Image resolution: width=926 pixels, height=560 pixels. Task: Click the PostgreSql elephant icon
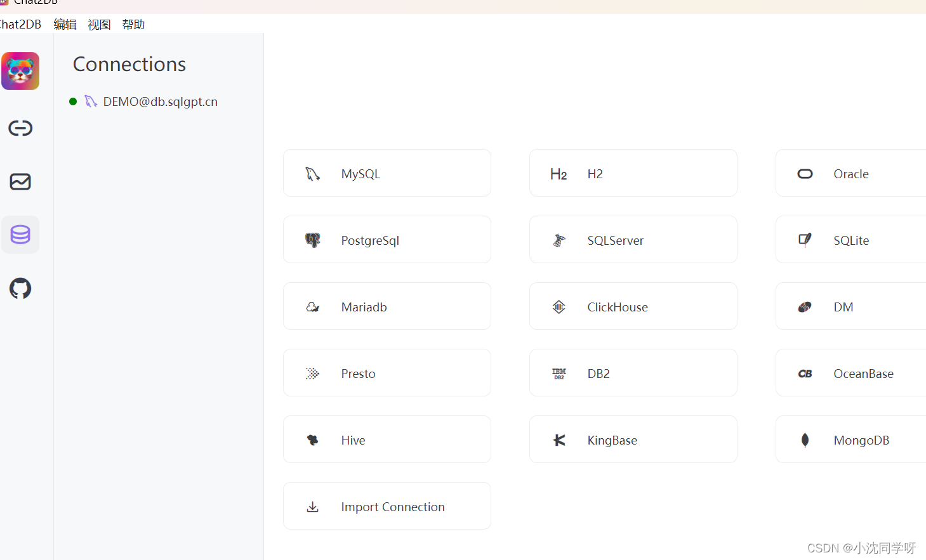point(313,240)
